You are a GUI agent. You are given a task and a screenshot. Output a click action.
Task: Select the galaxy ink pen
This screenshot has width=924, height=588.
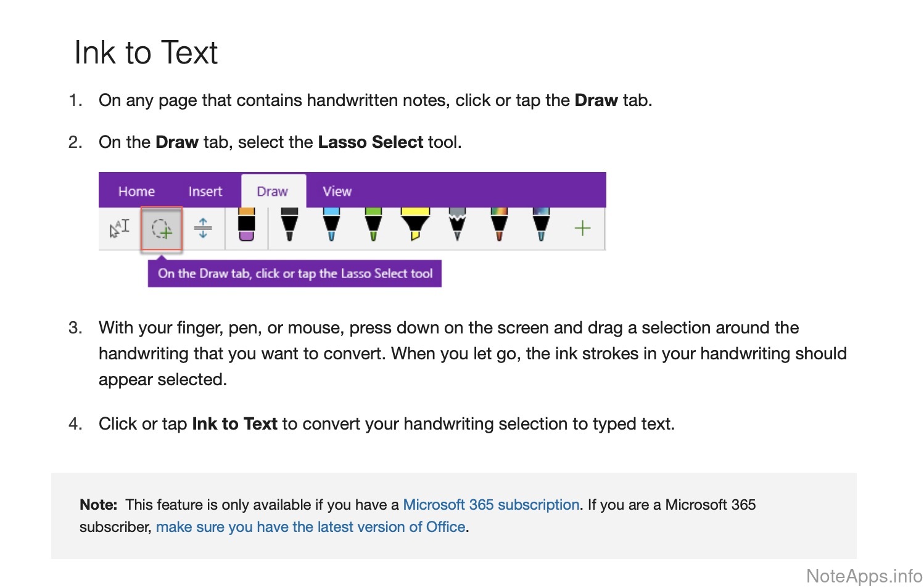[541, 225]
